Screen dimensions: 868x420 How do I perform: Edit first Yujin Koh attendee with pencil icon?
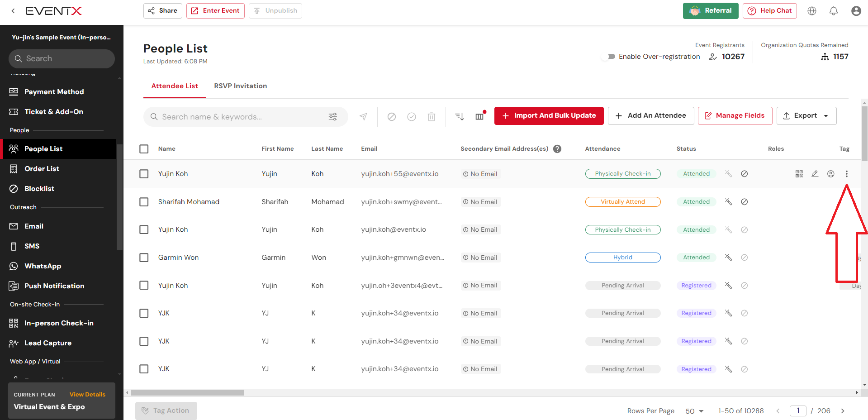pos(815,174)
